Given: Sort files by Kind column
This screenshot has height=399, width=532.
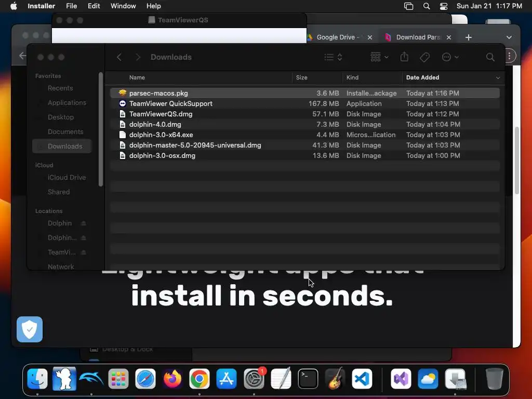Looking at the screenshot, I should pos(352,78).
